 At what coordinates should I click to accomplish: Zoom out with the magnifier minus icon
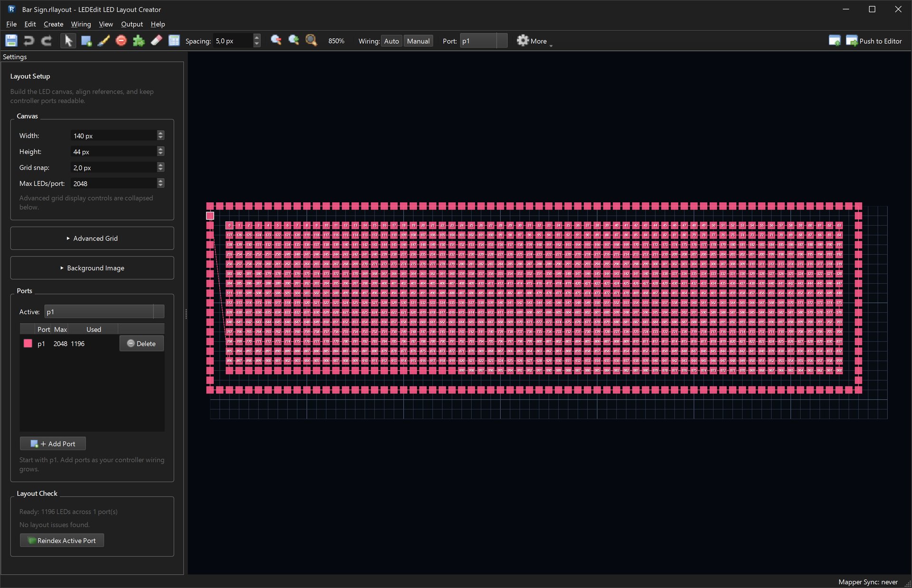point(276,40)
